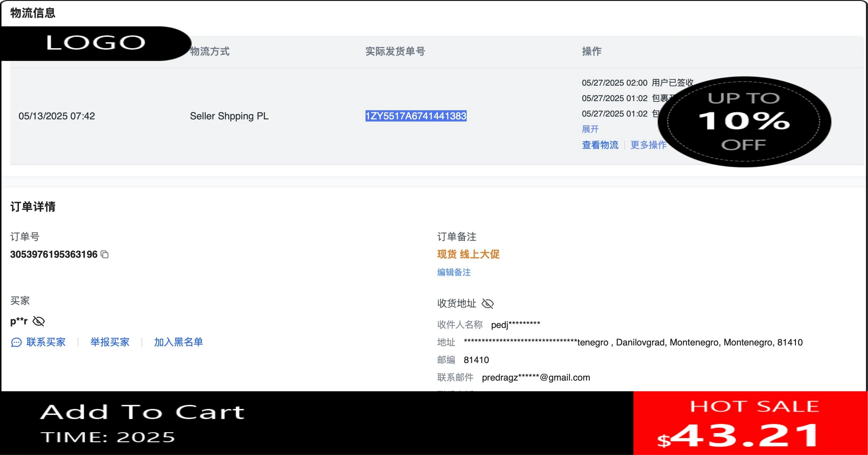868x455 pixels.
Task: Toggle buyer name visibility eye icon
Action: coord(39,321)
